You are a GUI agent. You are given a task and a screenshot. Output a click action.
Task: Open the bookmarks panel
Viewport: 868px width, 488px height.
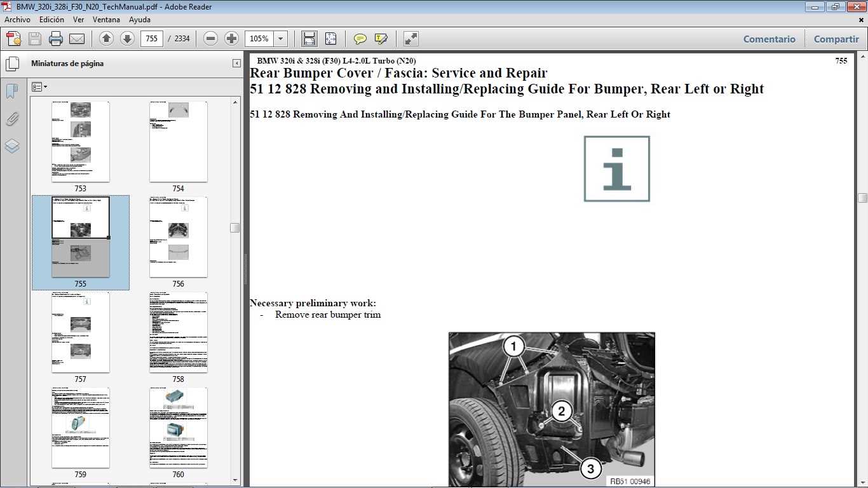pos(12,91)
